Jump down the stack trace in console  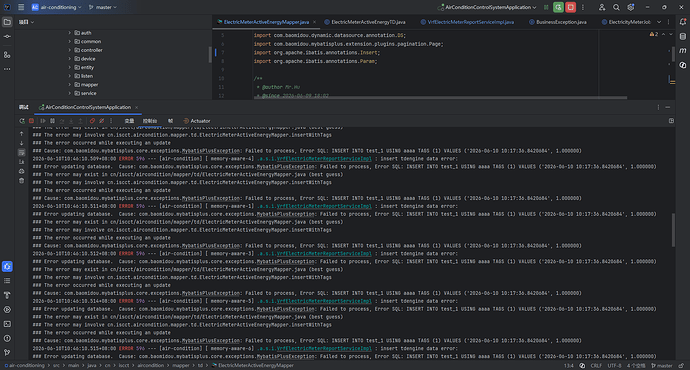click(x=22, y=143)
